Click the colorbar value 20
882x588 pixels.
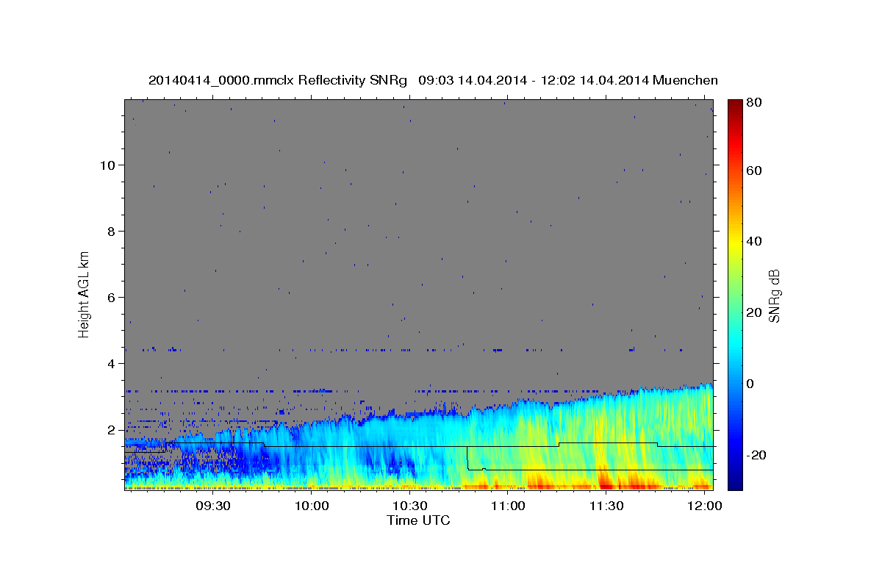(753, 313)
